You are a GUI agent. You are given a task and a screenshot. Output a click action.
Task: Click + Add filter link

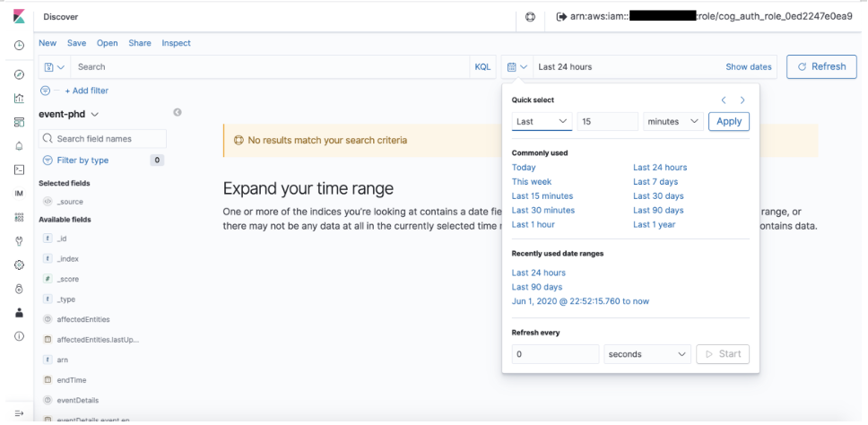[x=87, y=91]
